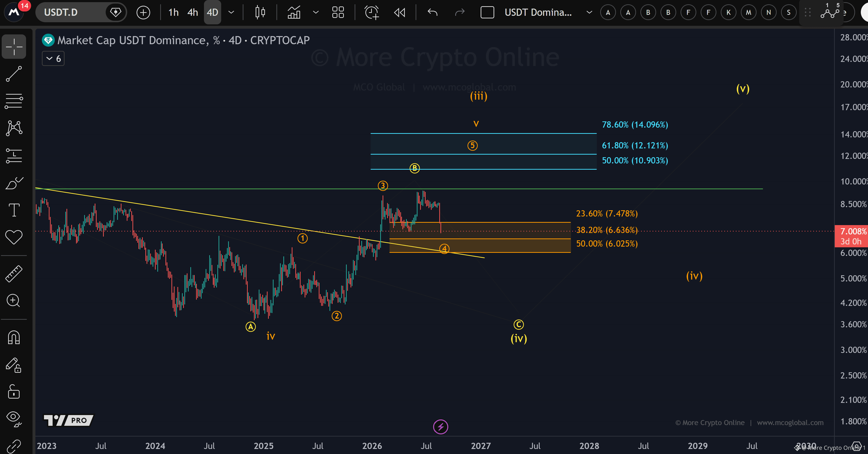Select the circled C wave label

tap(519, 325)
